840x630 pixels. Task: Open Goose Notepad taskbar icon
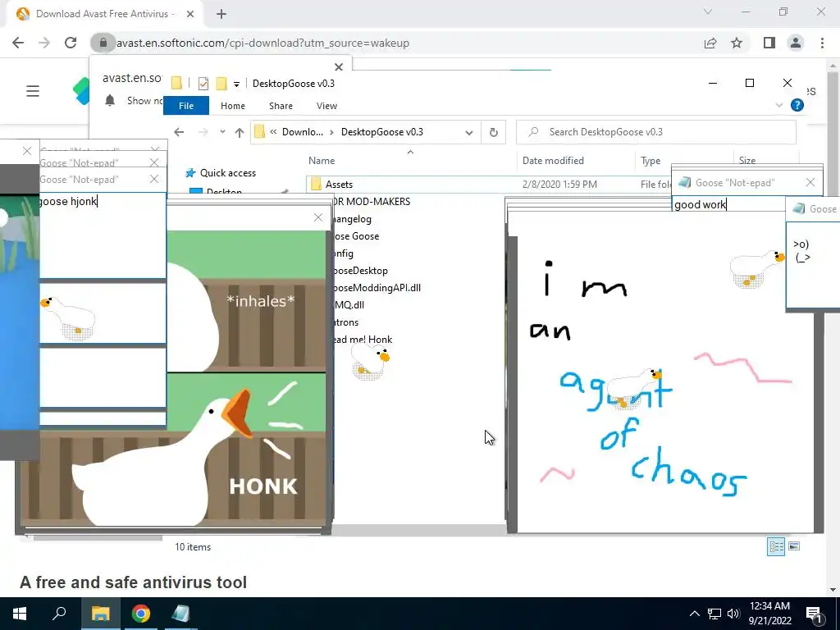(x=180, y=614)
